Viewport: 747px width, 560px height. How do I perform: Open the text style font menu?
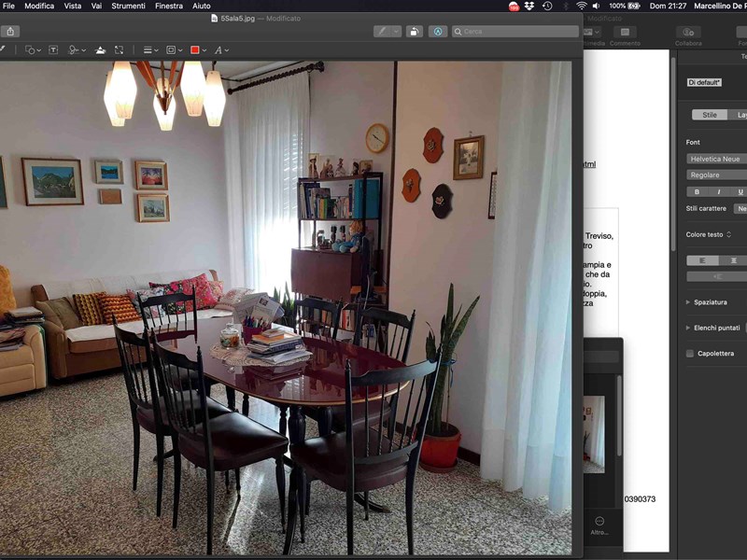click(x=221, y=49)
